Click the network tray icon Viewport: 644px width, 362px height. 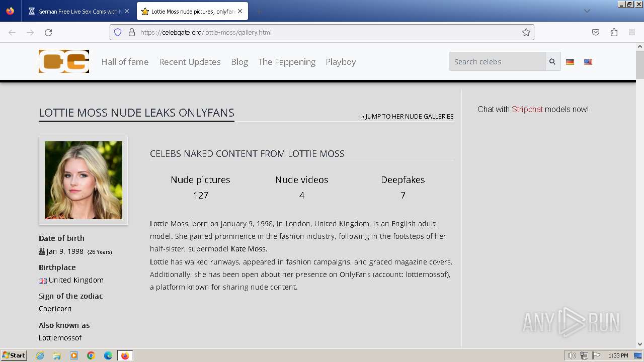point(584,355)
